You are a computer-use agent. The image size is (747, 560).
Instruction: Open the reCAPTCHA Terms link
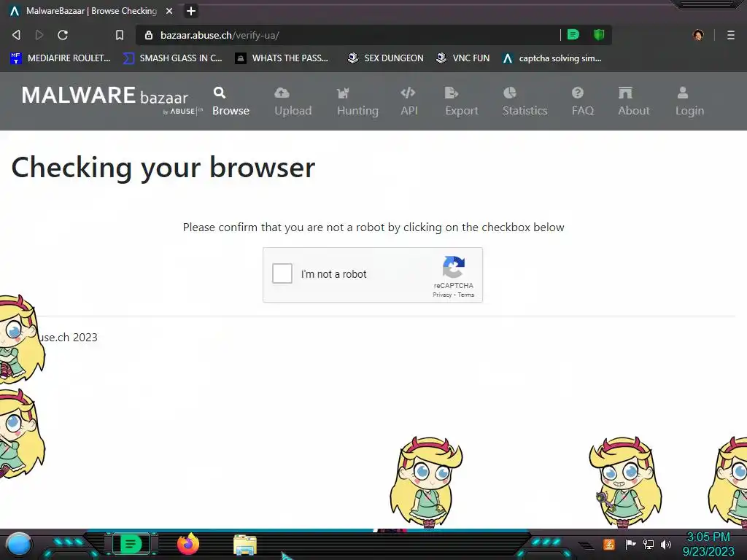466,295
